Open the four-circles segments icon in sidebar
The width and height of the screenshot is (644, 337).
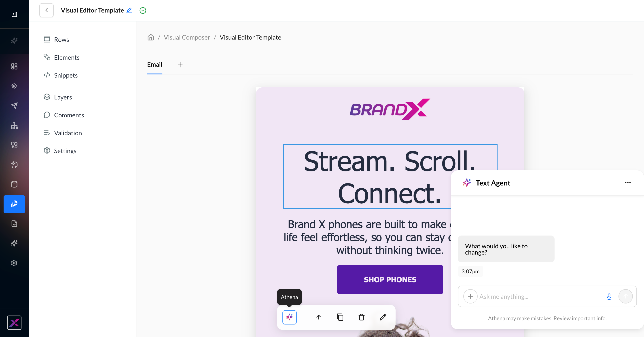tap(14, 145)
